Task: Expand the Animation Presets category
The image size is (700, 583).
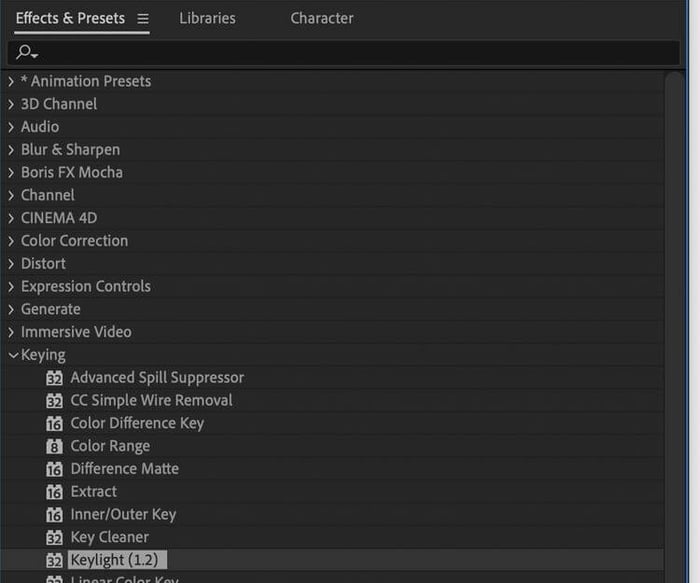Action: (x=11, y=82)
